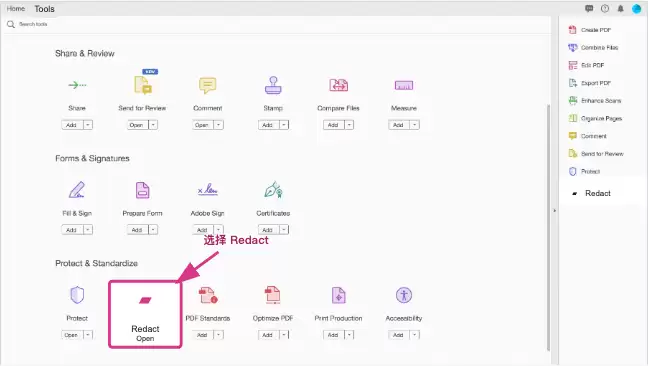Viewport: 648px width, 366px height.
Task: Select Organize Pages in right sidebar
Action: [x=595, y=118]
